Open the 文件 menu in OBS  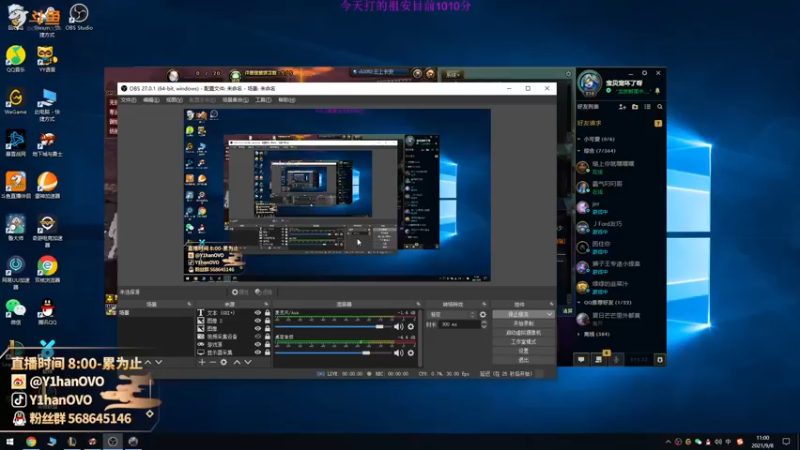(x=129, y=100)
